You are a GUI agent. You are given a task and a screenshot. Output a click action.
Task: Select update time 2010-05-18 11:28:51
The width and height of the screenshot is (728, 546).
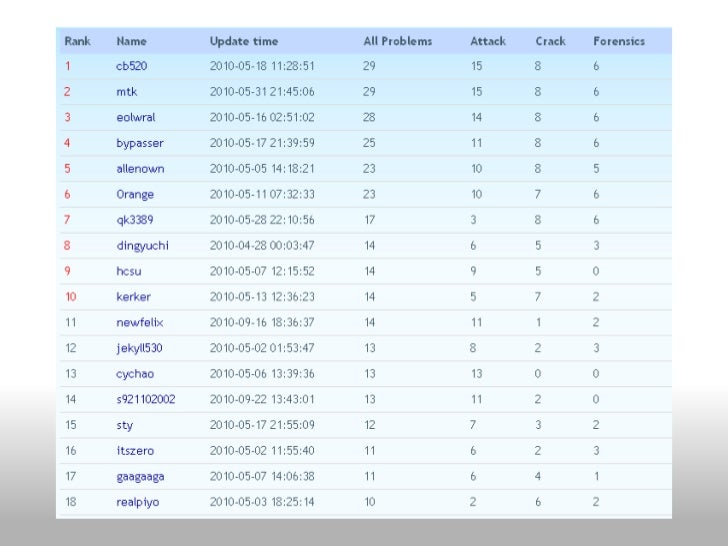pos(262,66)
